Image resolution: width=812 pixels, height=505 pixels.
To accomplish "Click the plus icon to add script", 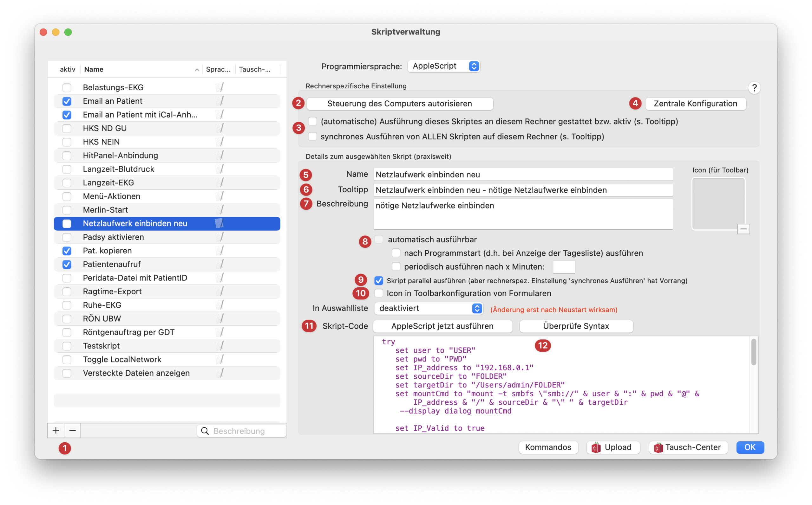I will 56,431.
